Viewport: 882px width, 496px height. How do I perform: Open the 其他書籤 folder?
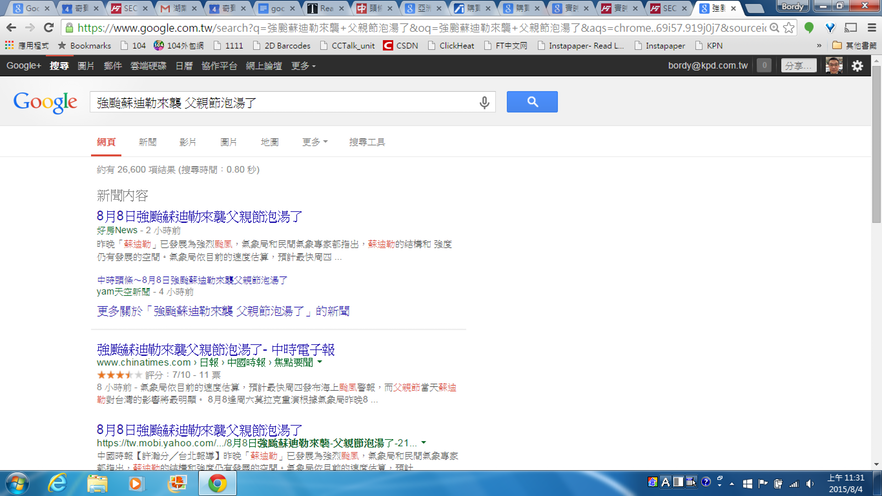pyautogui.click(x=854, y=46)
